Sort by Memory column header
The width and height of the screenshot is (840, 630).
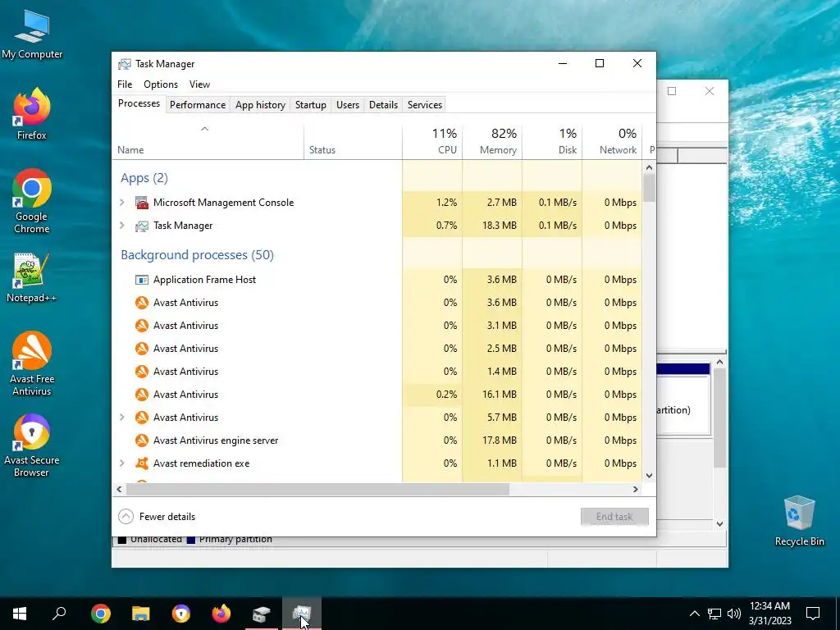tap(492, 142)
